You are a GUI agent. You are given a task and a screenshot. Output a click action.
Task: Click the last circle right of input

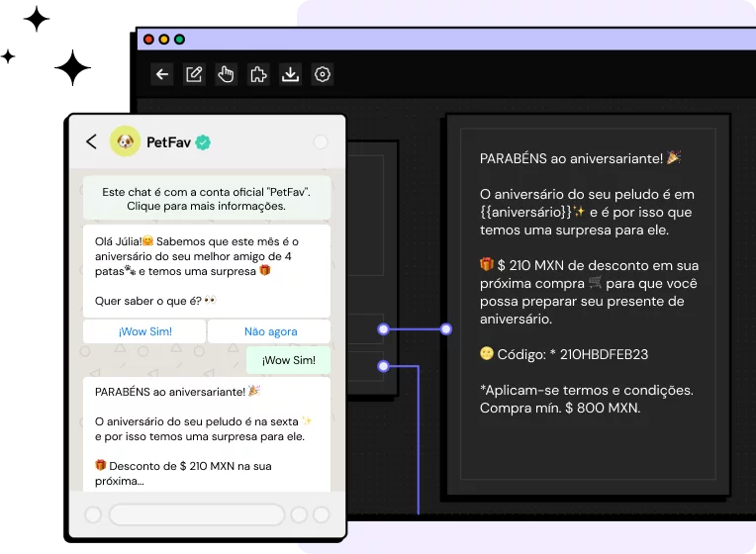322,514
